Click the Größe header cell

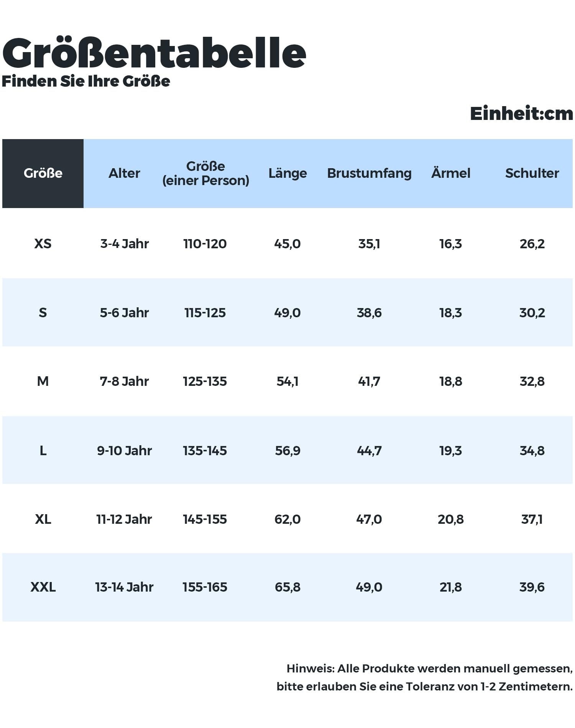pyautogui.click(x=43, y=174)
